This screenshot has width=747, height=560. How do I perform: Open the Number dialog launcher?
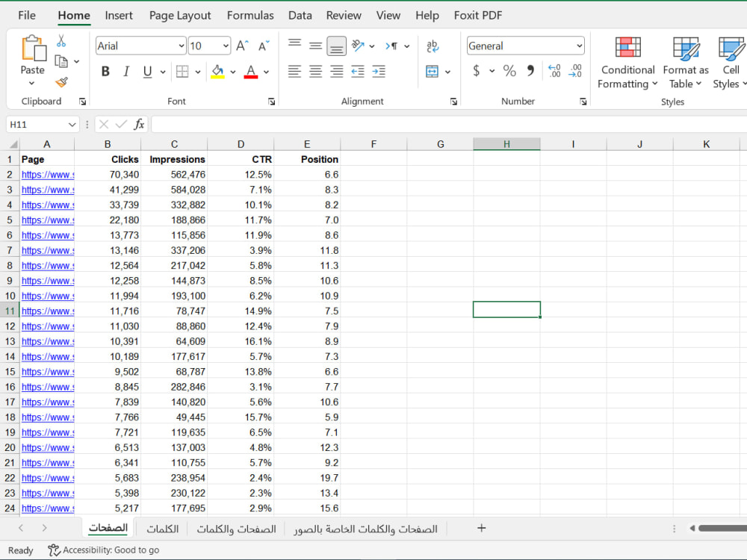point(583,102)
